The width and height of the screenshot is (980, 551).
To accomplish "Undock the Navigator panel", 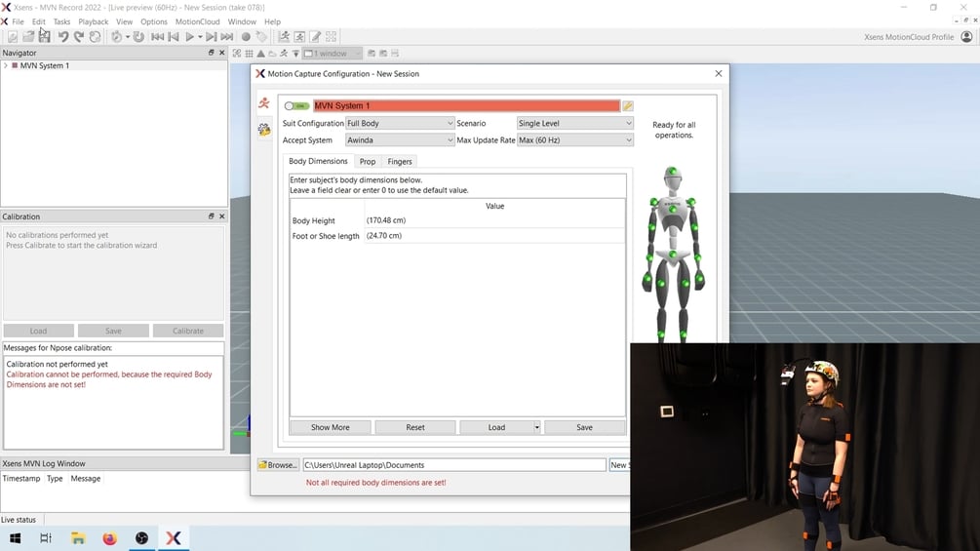I will (x=212, y=53).
